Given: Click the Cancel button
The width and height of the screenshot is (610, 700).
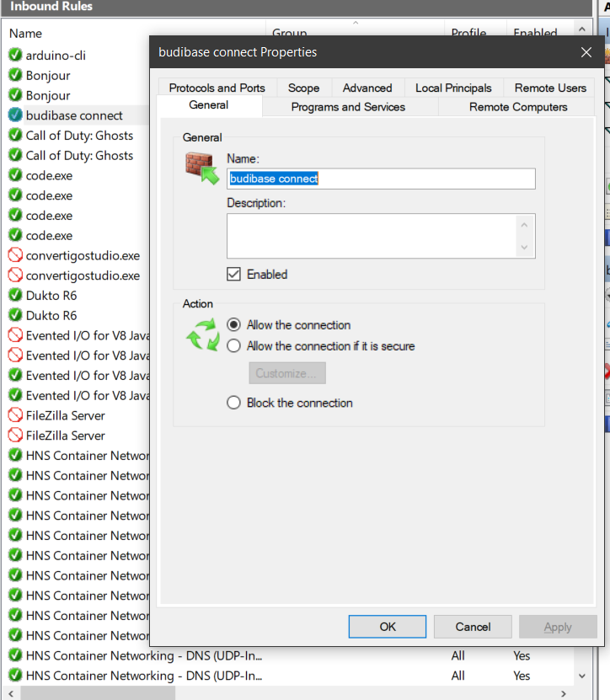Looking at the screenshot, I should pos(473,627).
